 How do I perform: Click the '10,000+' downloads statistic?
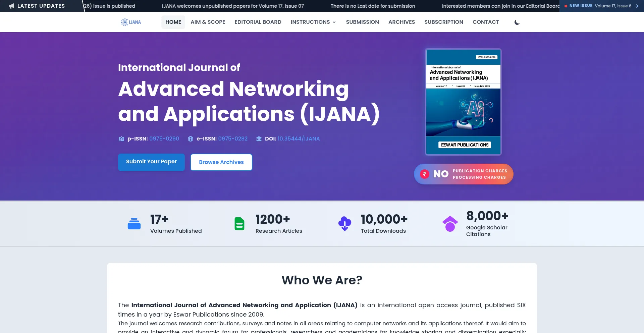(x=384, y=219)
